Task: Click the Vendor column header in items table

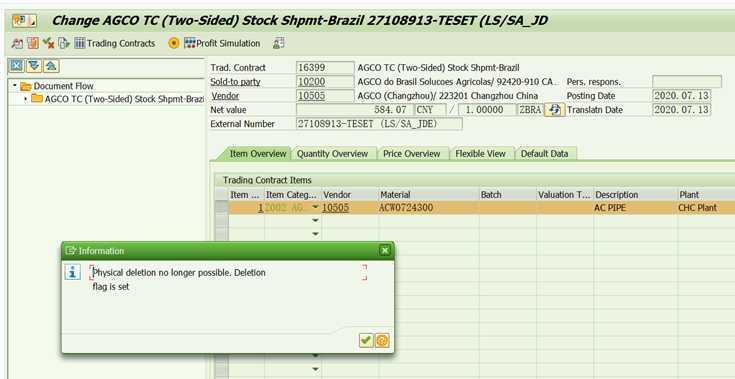Action: (x=350, y=194)
